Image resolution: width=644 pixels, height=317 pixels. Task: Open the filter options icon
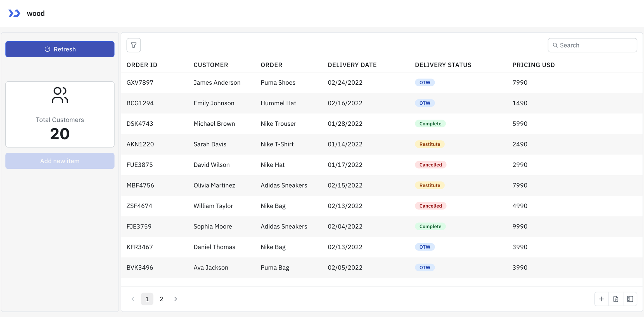pyautogui.click(x=134, y=45)
